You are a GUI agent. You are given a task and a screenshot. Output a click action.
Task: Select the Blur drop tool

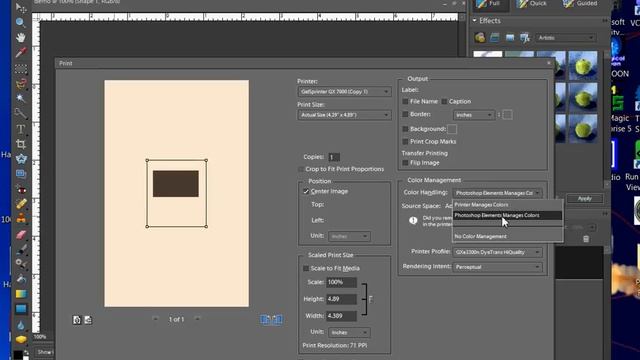[x=20, y=325]
